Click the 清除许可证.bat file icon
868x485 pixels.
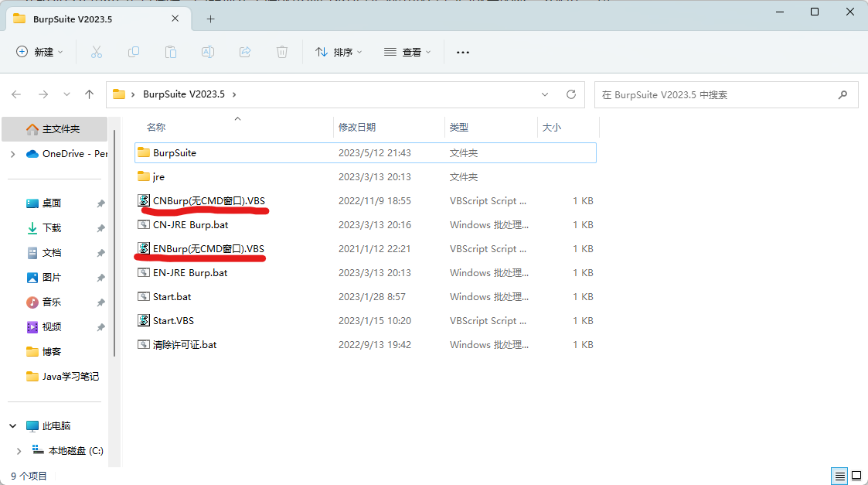pyautogui.click(x=143, y=345)
